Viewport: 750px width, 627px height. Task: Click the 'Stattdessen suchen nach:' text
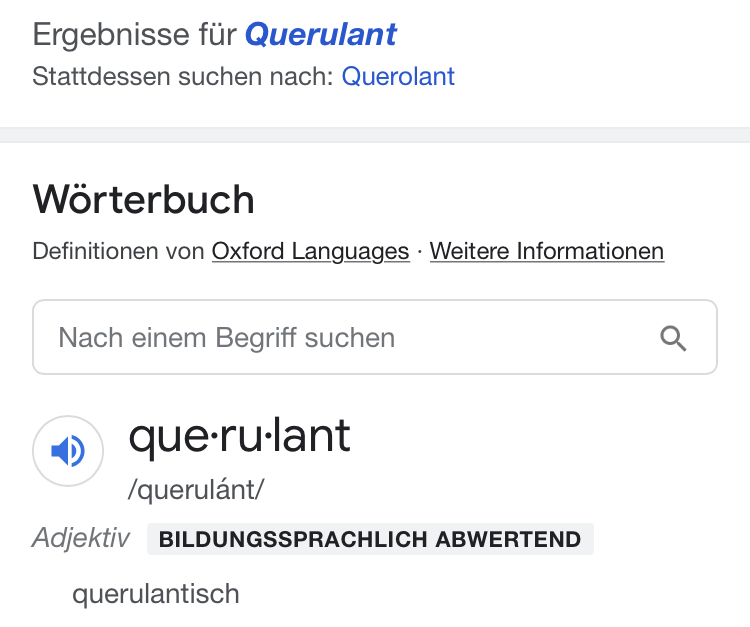click(x=183, y=76)
